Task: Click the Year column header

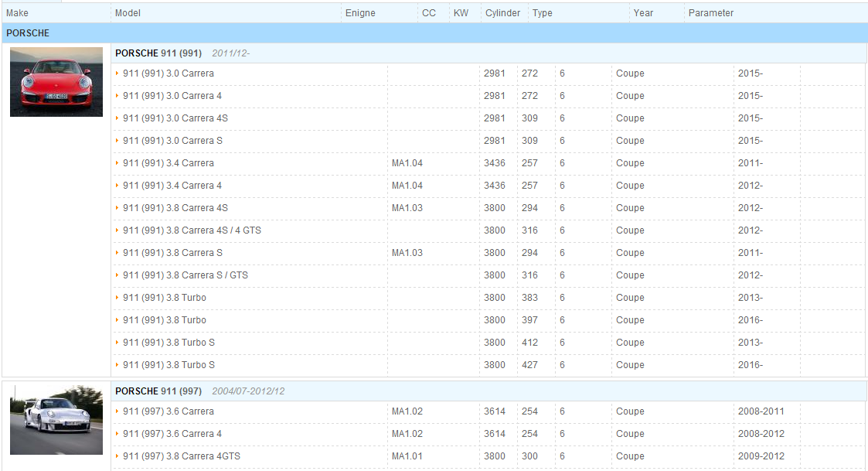Action: click(643, 12)
